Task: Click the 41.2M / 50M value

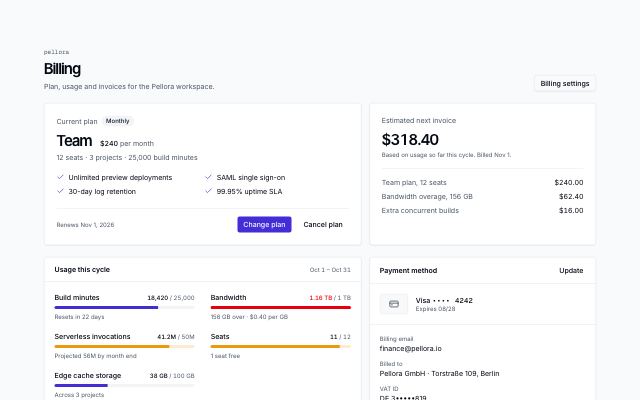Action: click(x=176, y=337)
